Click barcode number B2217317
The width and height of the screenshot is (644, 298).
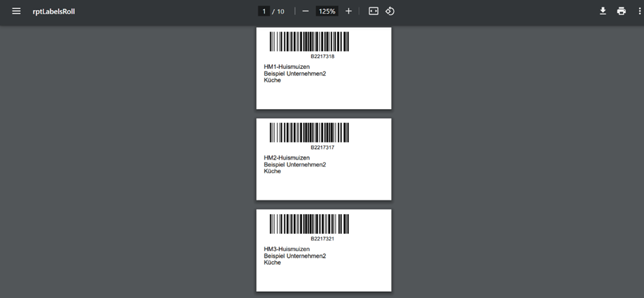click(x=322, y=147)
